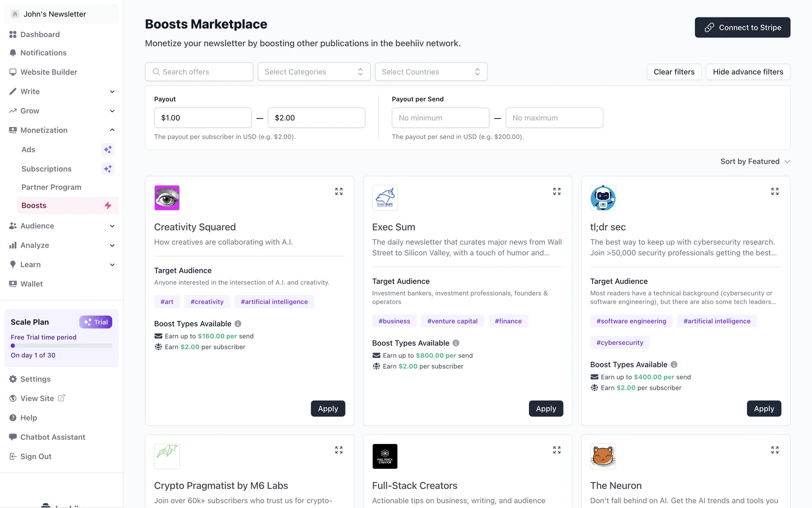
Task: Go to Wallet in sidebar
Action: tap(32, 284)
